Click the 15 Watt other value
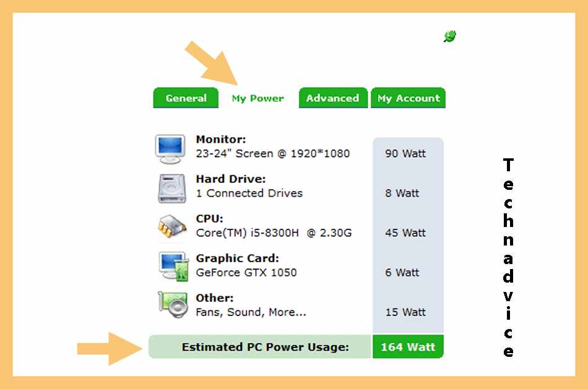Viewport: 588px width, 389px height. 406,312
